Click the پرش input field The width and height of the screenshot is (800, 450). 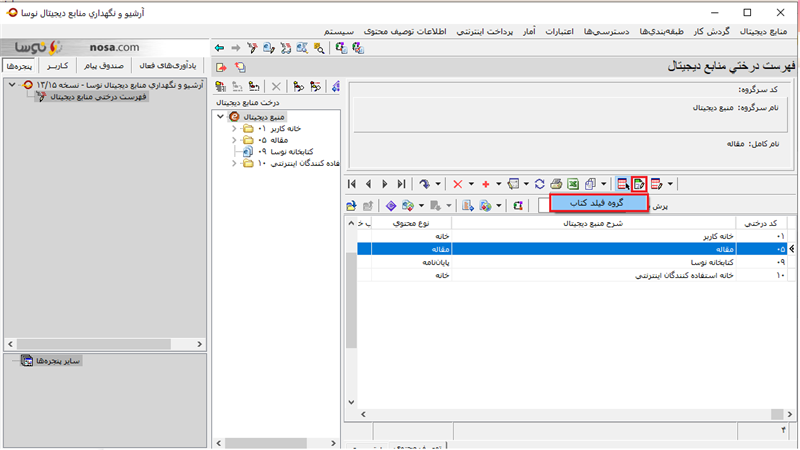click(543, 205)
